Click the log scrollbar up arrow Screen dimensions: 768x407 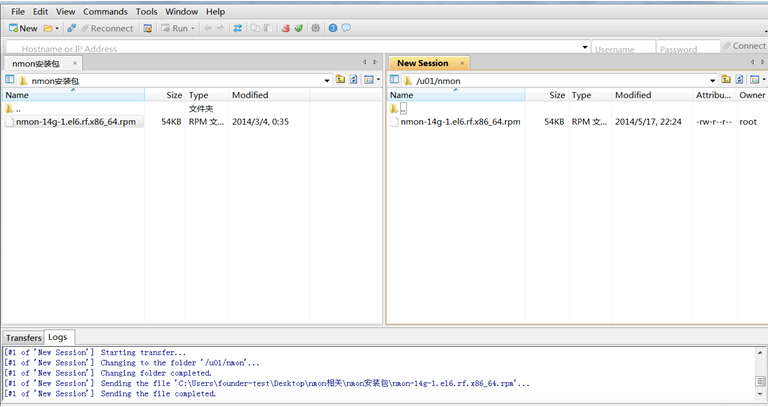coord(760,352)
